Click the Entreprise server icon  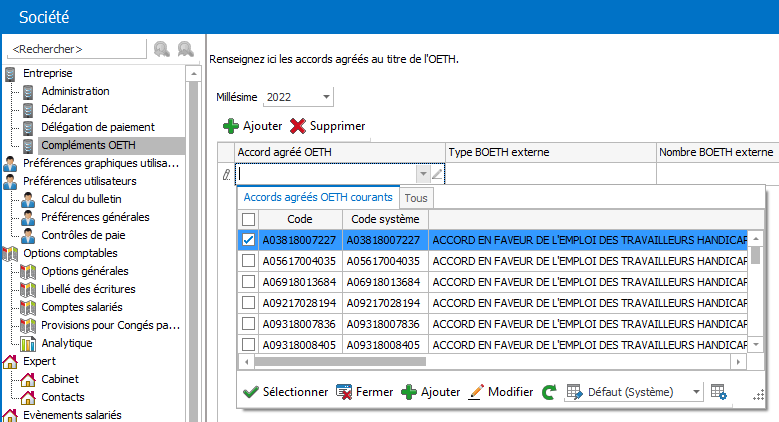10,74
